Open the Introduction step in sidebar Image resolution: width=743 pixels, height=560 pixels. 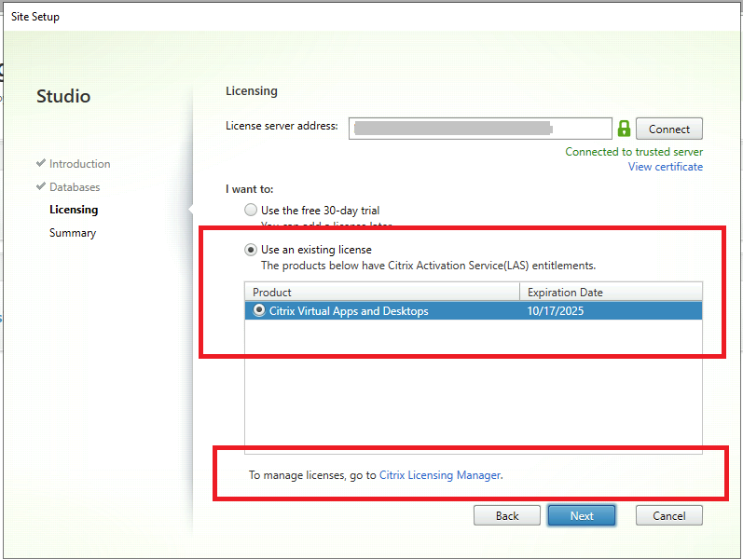tap(79, 164)
